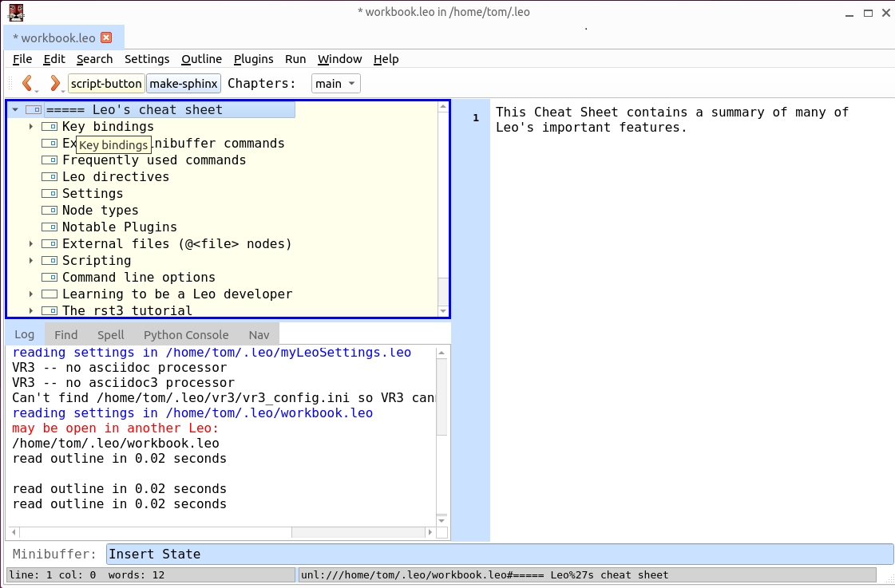Close the workbook.leo tab

tap(106, 37)
